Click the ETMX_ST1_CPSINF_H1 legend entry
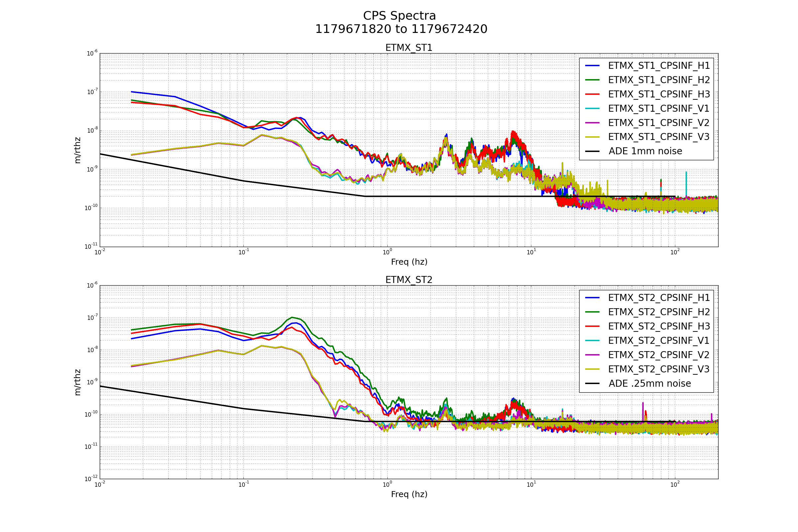This screenshot has width=798, height=532. 659,66
